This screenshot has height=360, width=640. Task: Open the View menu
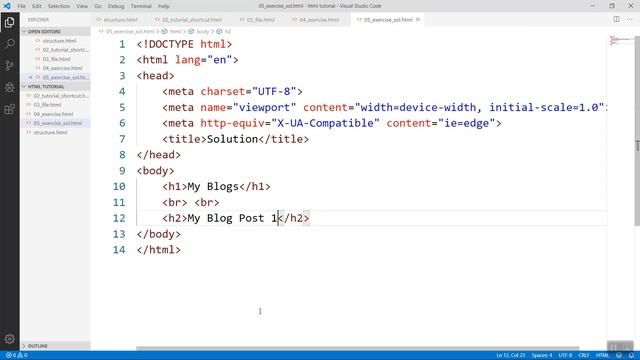[82, 6]
